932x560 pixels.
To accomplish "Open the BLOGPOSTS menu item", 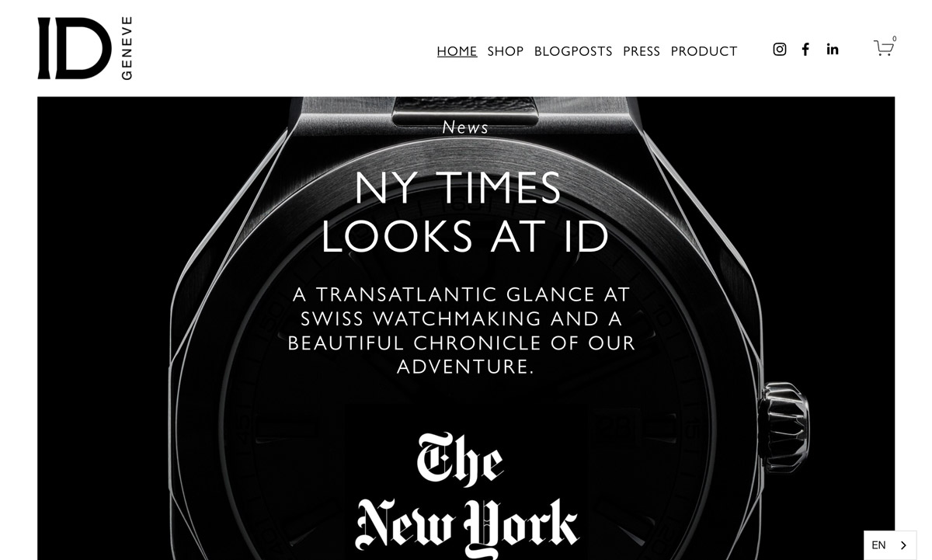I will point(573,51).
